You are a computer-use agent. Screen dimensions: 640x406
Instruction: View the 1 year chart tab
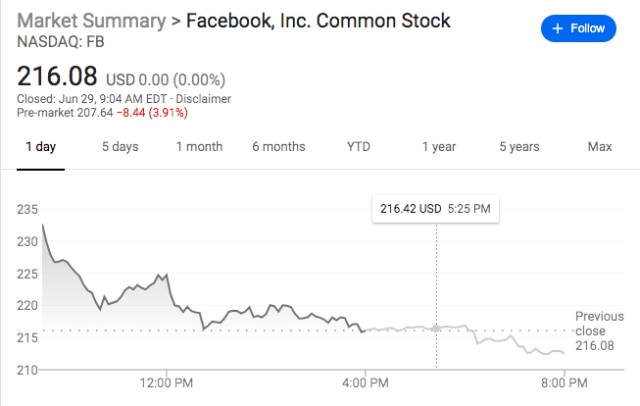click(x=438, y=147)
